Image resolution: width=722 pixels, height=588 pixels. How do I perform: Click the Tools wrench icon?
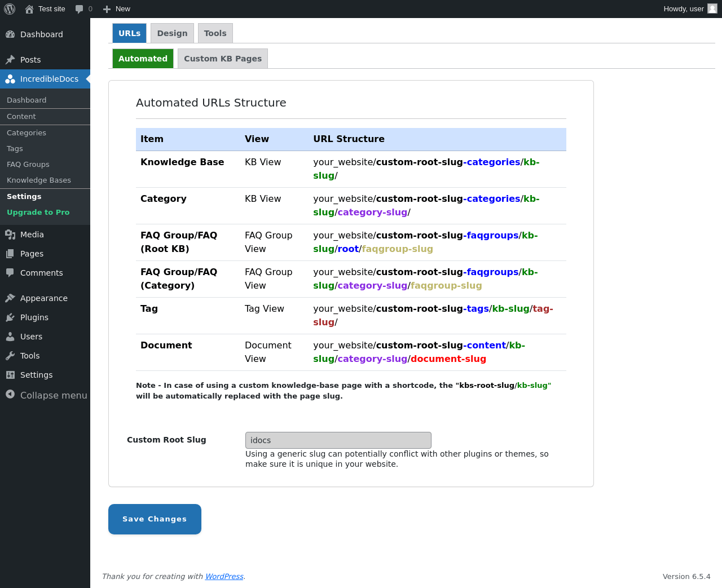tap(10, 356)
